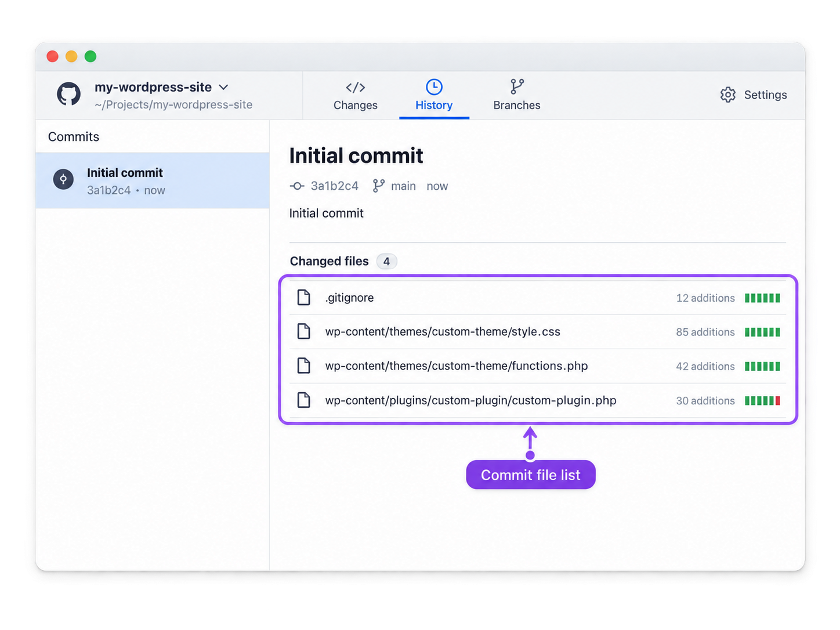Click the custom-plugin.php file icon
The width and height of the screenshot is (840, 630).
[303, 400]
